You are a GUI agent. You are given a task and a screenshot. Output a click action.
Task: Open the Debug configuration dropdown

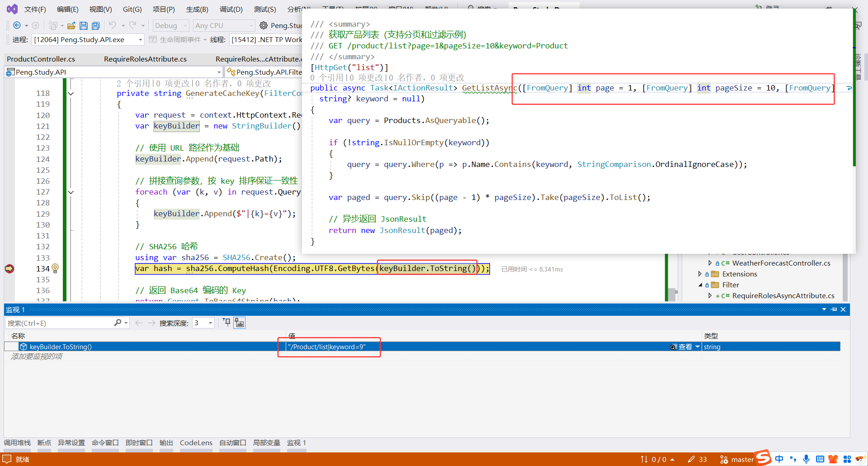click(x=170, y=26)
